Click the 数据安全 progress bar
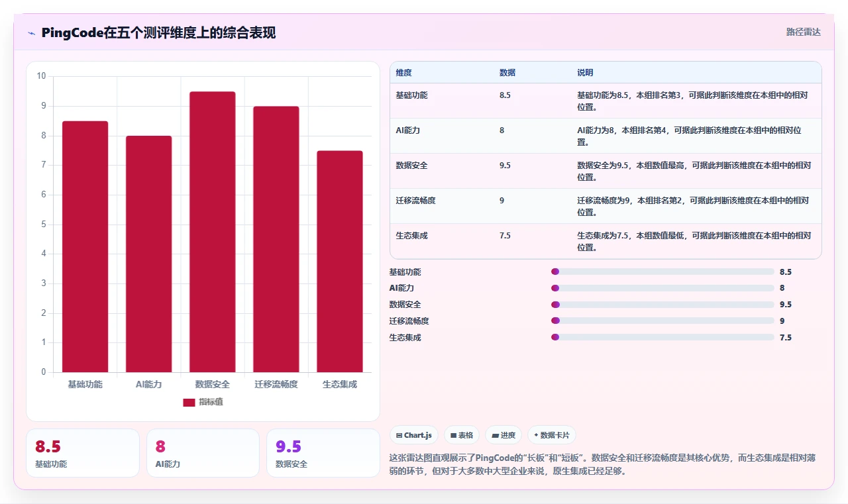Image resolution: width=848 pixels, height=504 pixels. point(662,305)
